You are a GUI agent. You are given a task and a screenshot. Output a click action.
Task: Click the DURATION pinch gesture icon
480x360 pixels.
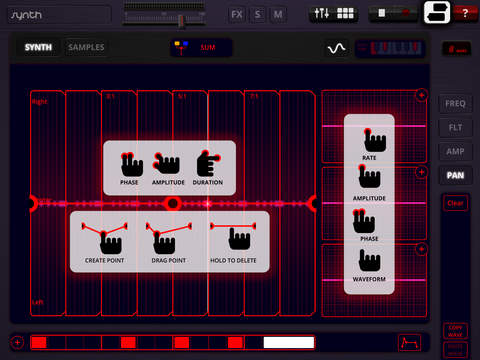208,163
